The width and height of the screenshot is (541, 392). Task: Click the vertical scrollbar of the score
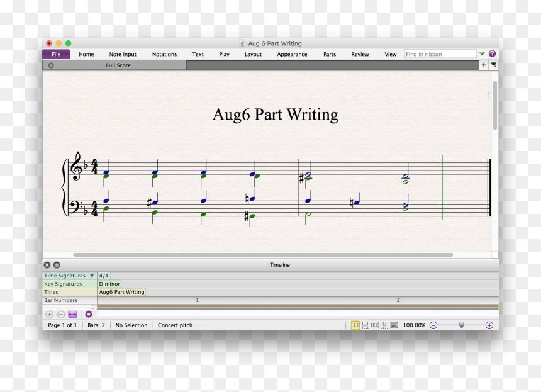pos(495,105)
